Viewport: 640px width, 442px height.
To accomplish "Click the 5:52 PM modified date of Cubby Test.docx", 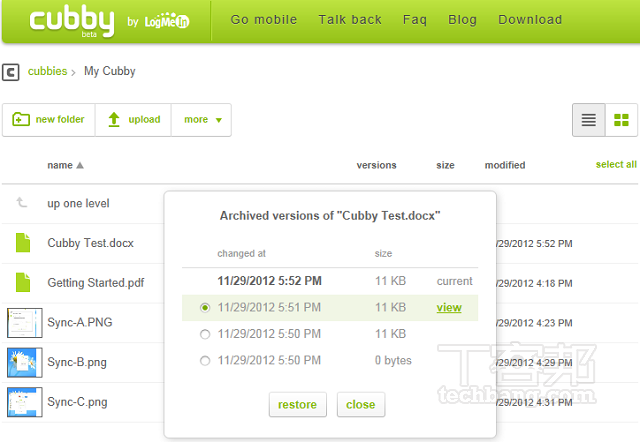I will tap(534, 244).
